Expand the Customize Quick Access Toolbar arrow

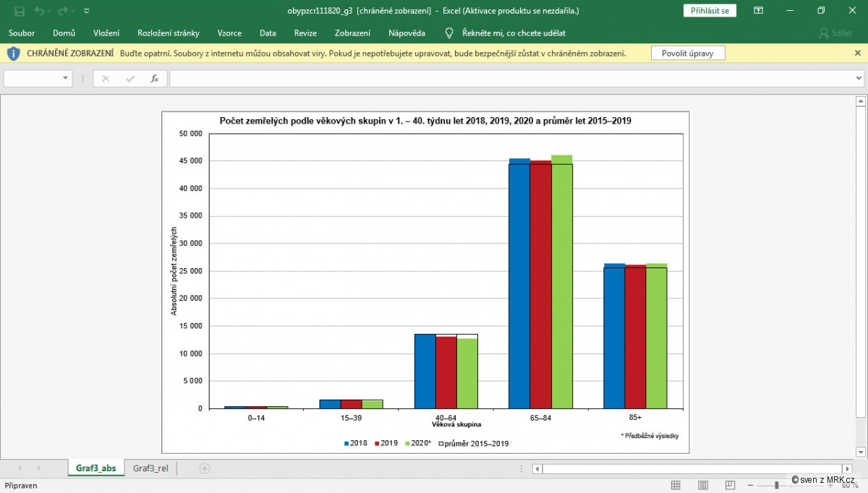[x=87, y=11]
